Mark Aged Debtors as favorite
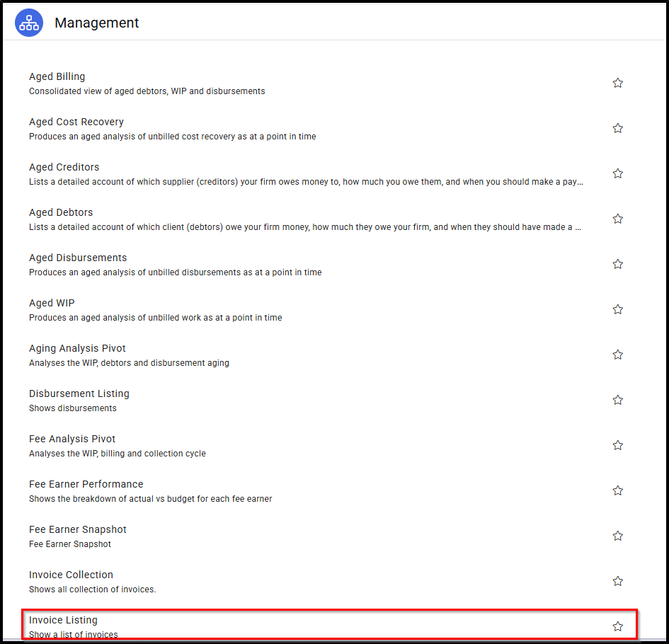The width and height of the screenshot is (669, 644). 617,219
